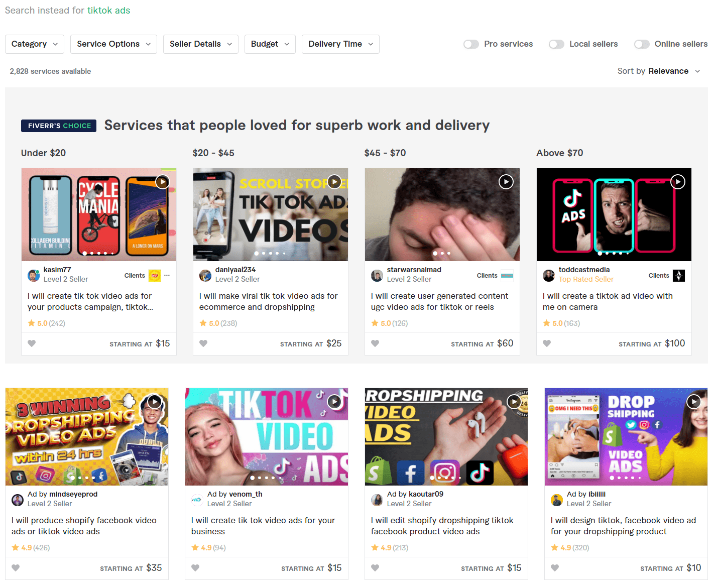Open ibiiiiii seller avatar
Screen dimensions: 714x588
pos(557,500)
